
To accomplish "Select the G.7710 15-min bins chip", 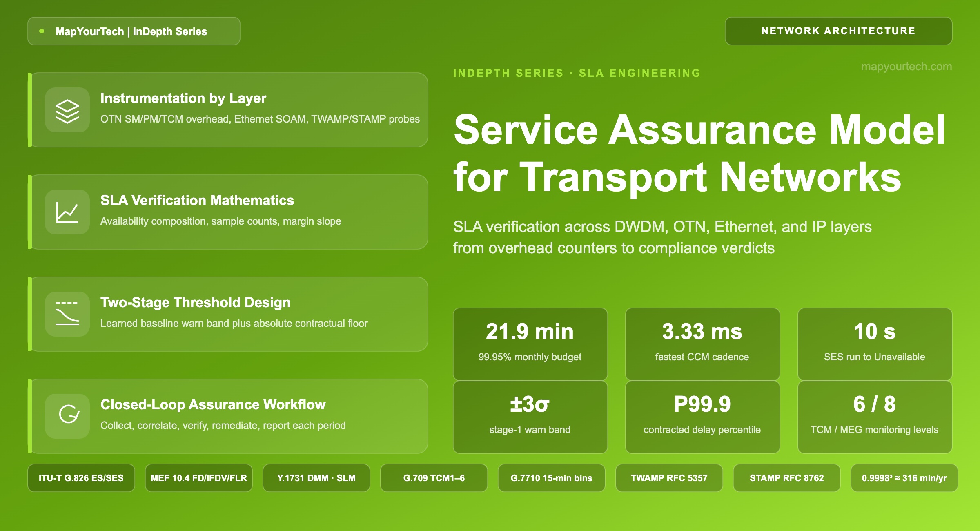I will [552, 478].
